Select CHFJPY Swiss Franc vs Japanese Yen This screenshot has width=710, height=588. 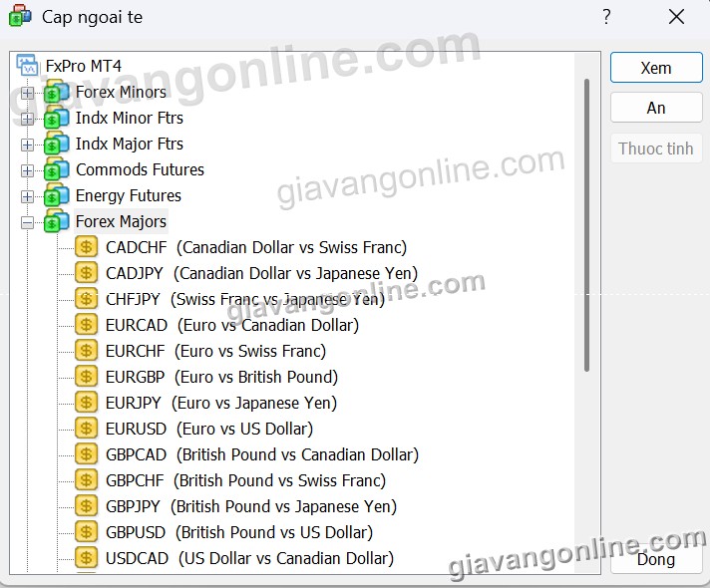tap(244, 299)
